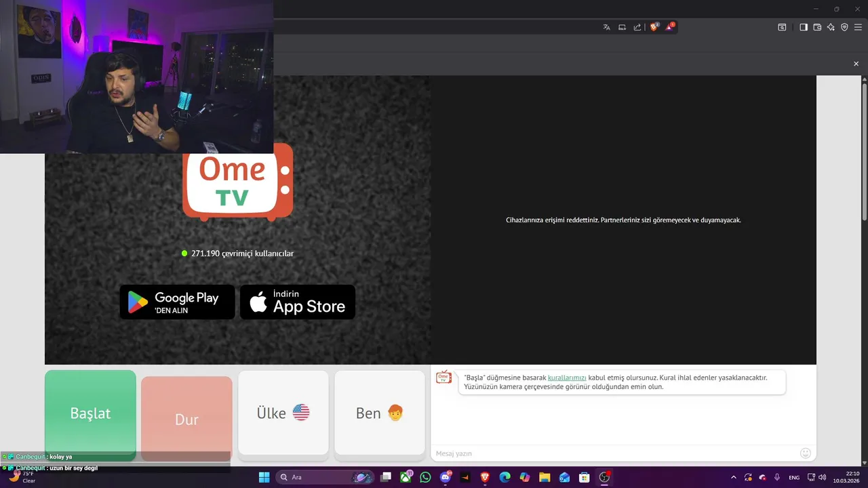Open the Brave VPN shield icon
This screenshot has height=488, width=868.
click(844, 27)
